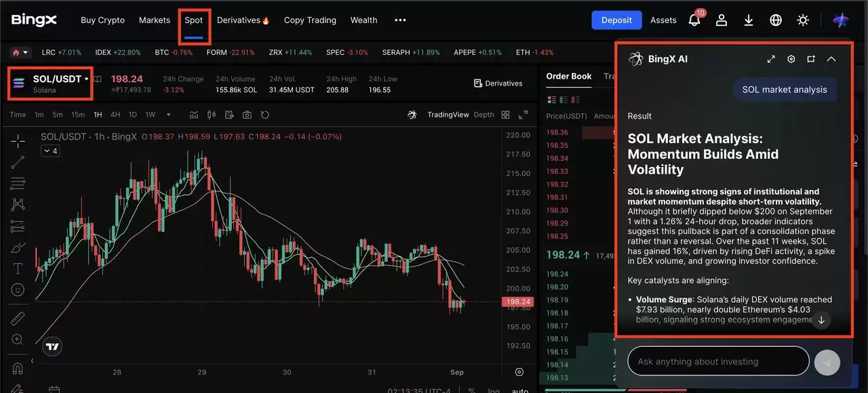Select the trend line drawing tool
This screenshot has height=393, width=868.
click(x=18, y=162)
